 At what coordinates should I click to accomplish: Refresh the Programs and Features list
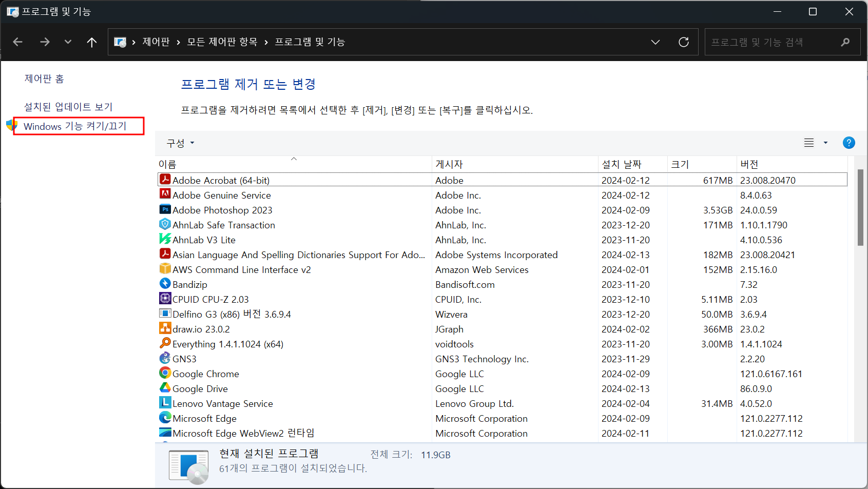click(x=684, y=42)
